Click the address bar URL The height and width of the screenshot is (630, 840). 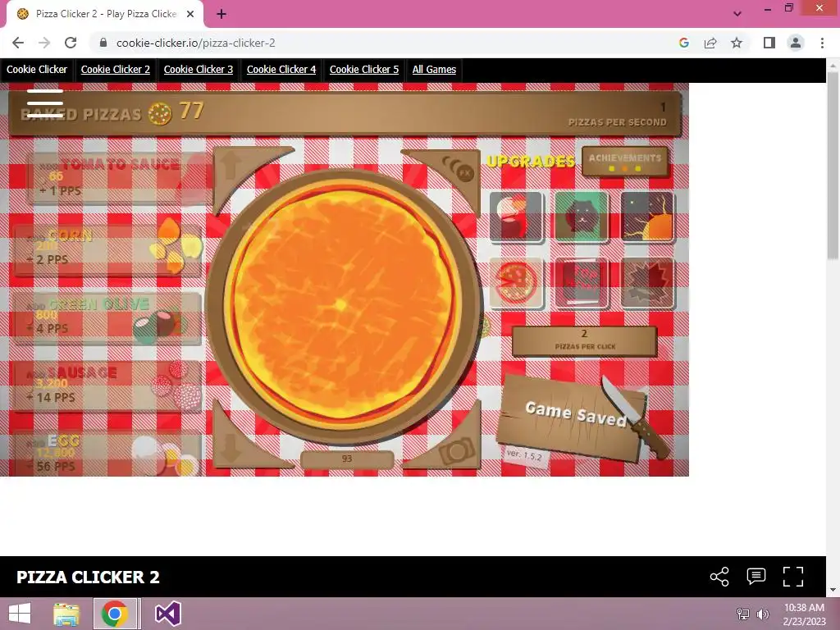[195, 43]
